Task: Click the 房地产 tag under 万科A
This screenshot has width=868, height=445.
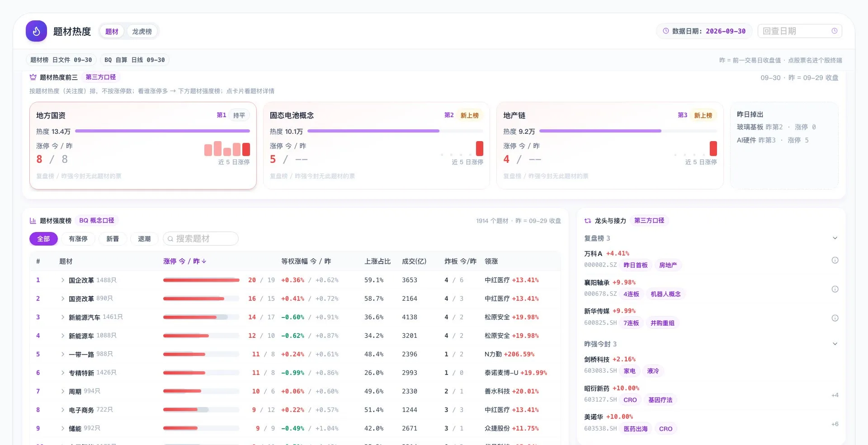Action: (668, 265)
